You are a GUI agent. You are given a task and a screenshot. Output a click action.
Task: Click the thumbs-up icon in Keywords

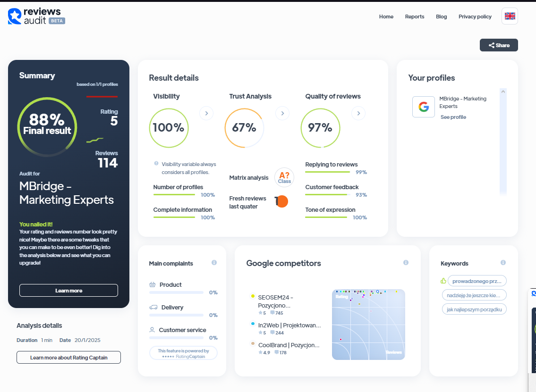(x=443, y=281)
